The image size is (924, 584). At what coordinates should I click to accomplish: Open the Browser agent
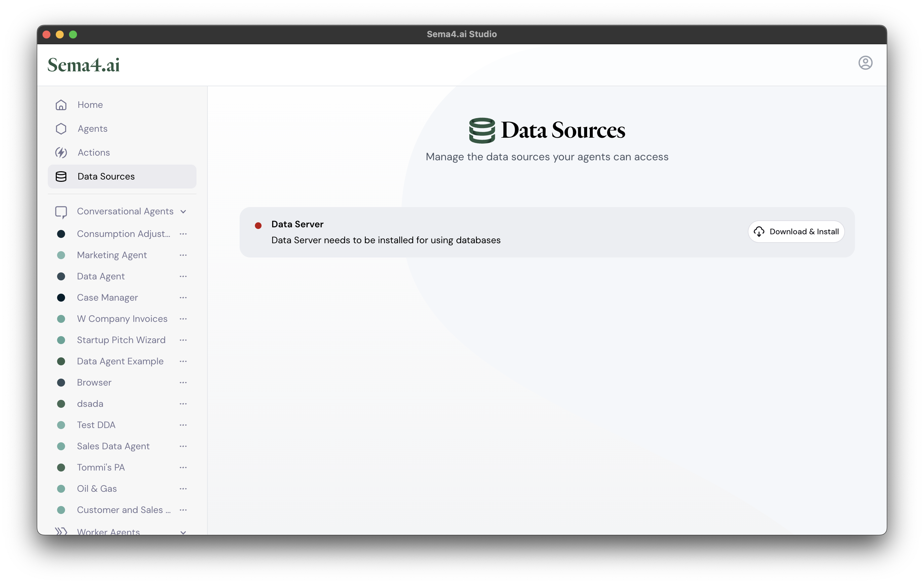tap(94, 383)
